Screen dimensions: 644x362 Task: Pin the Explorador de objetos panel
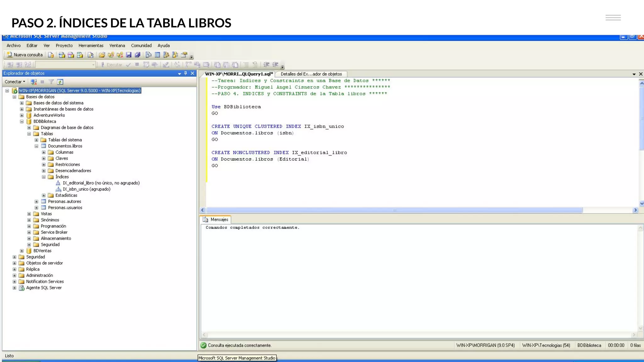click(186, 73)
